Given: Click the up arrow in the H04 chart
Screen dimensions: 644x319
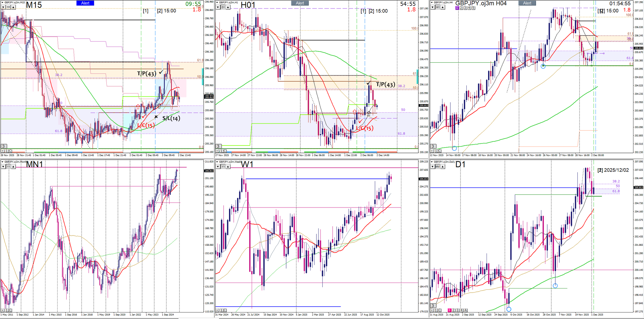Looking at the screenshot, I should [443, 7].
